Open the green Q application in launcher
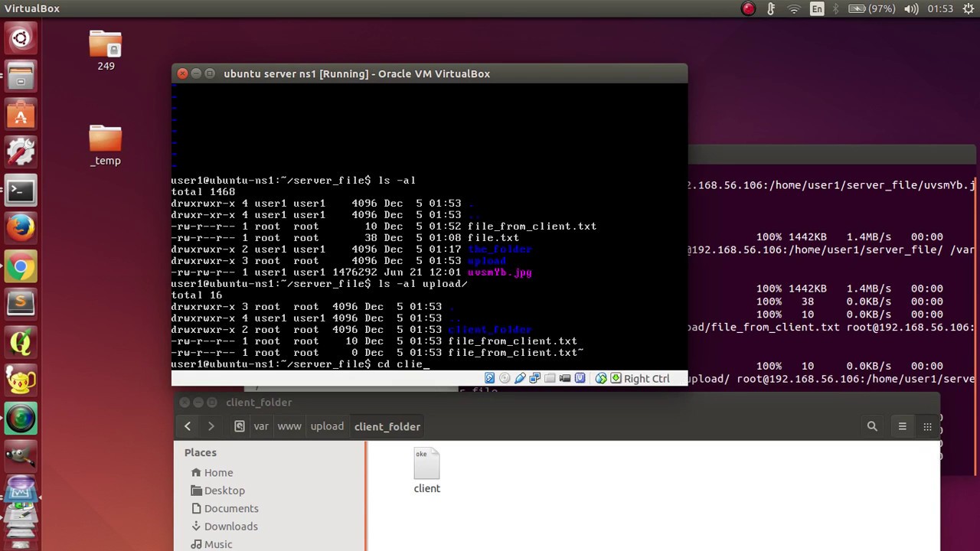 tap(21, 343)
